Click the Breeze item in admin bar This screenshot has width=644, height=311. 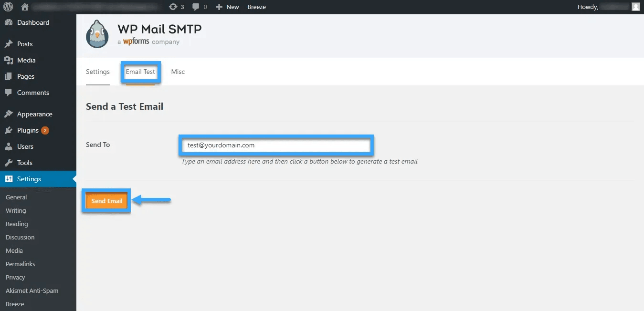pyautogui.click(x=256, y=7)
